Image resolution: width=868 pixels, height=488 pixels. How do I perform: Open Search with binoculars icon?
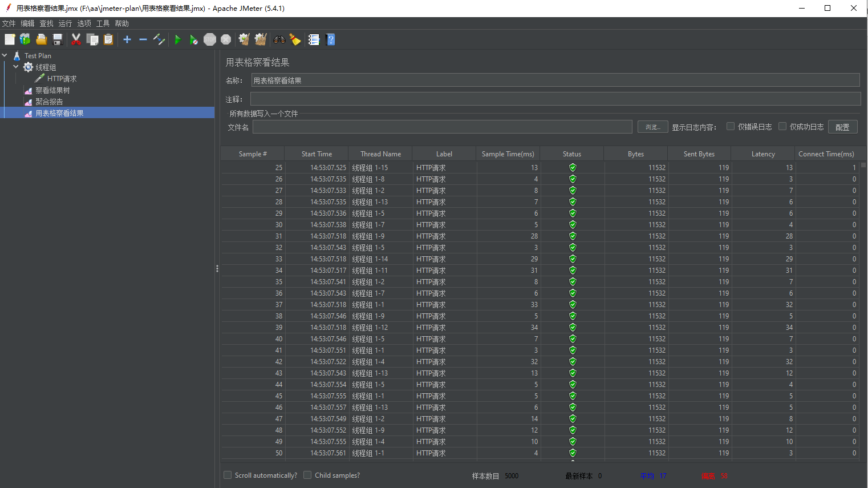tap(279, 39)
